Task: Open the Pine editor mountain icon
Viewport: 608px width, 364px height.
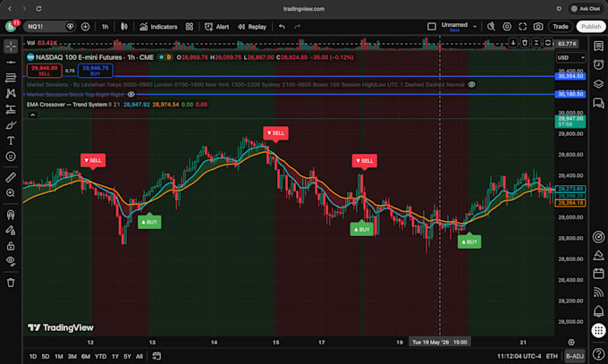Action: [x=598, y=255]
